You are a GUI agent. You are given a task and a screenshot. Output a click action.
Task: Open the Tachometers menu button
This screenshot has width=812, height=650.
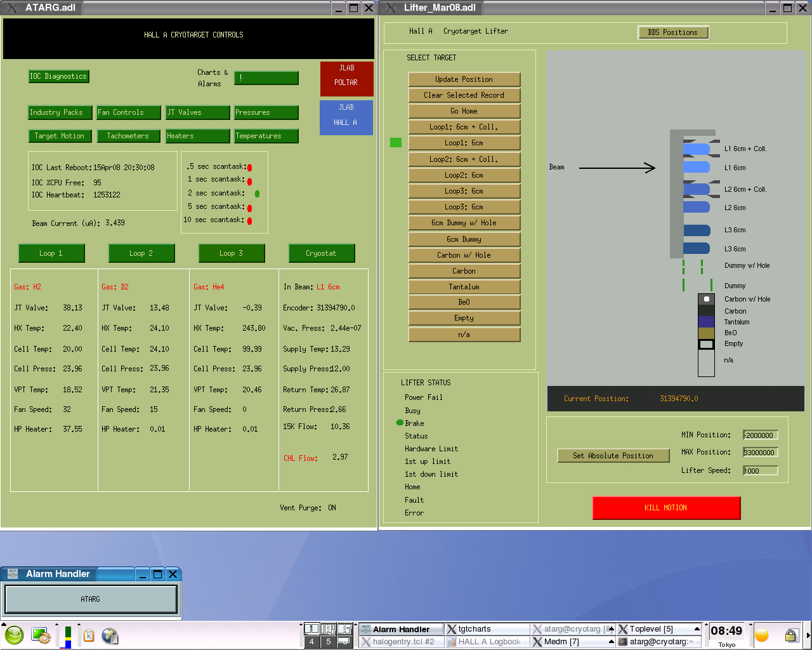[x=129, y=136]
